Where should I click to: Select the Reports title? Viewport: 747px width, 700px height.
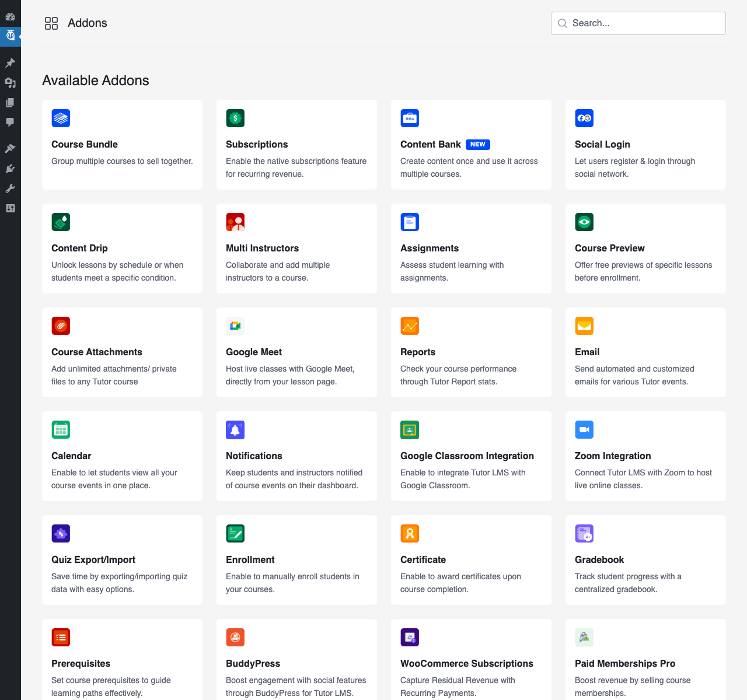click(418, 352)
